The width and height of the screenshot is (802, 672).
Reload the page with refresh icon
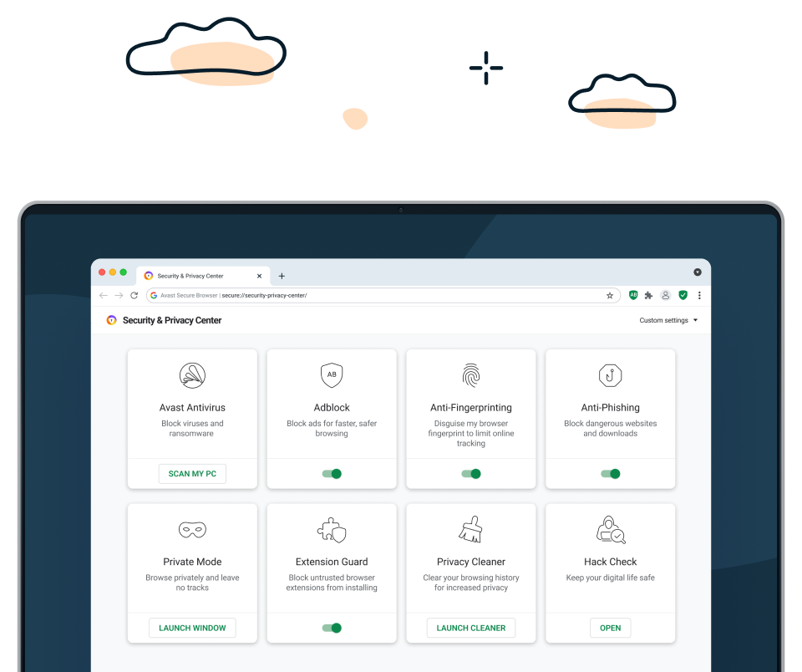pos(134,295)
